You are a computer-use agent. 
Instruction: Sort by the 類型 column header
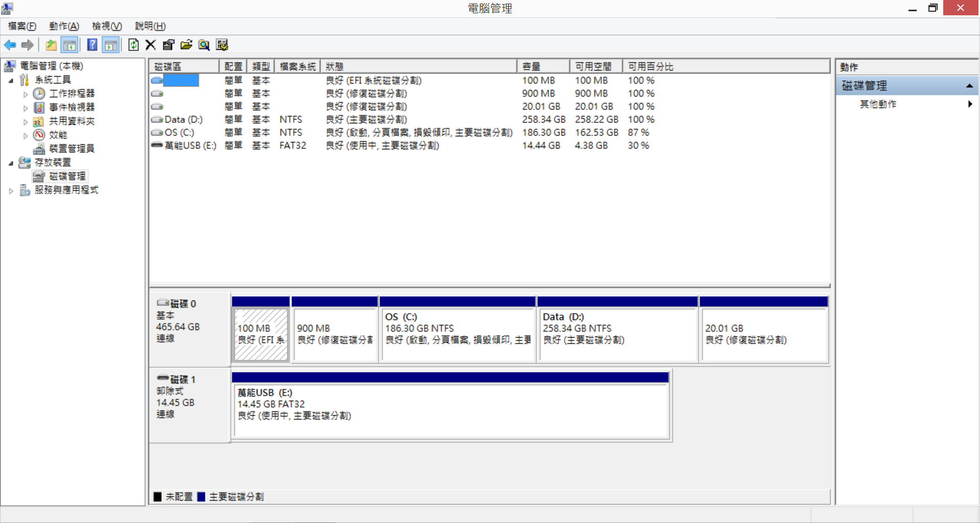(x=261, y=66)
